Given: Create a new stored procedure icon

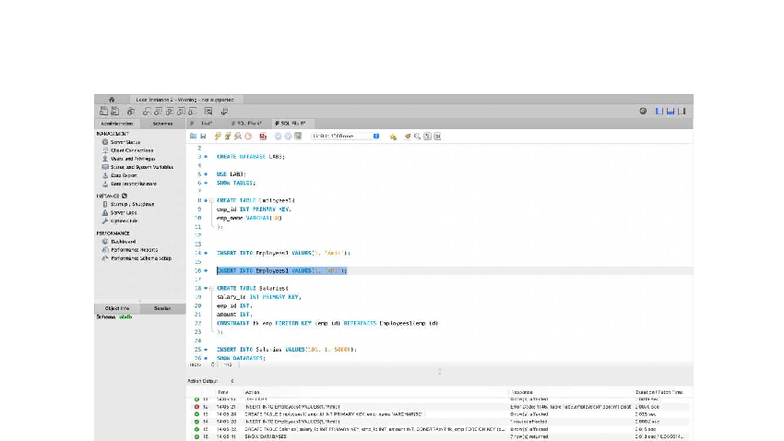Looking at the screenshot, I should pyautogui.click(x=181, y=111).
